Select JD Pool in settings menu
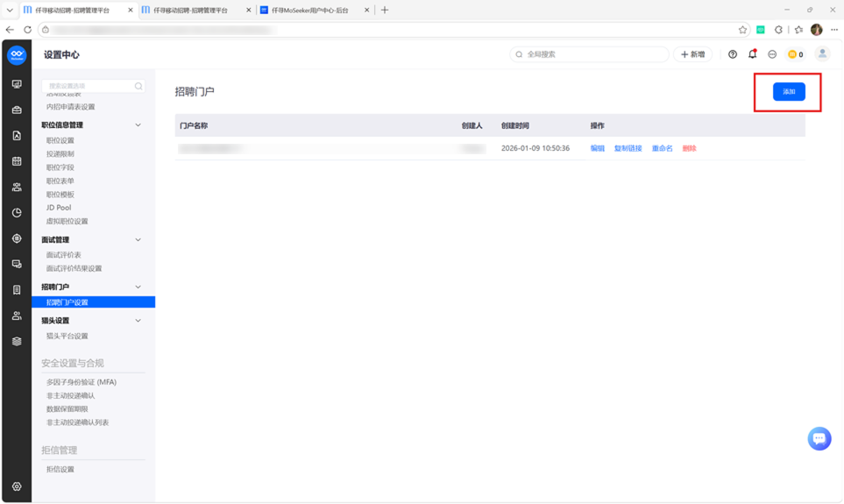The width and height of the screenshot is (844, 504). tap(59, 208)
